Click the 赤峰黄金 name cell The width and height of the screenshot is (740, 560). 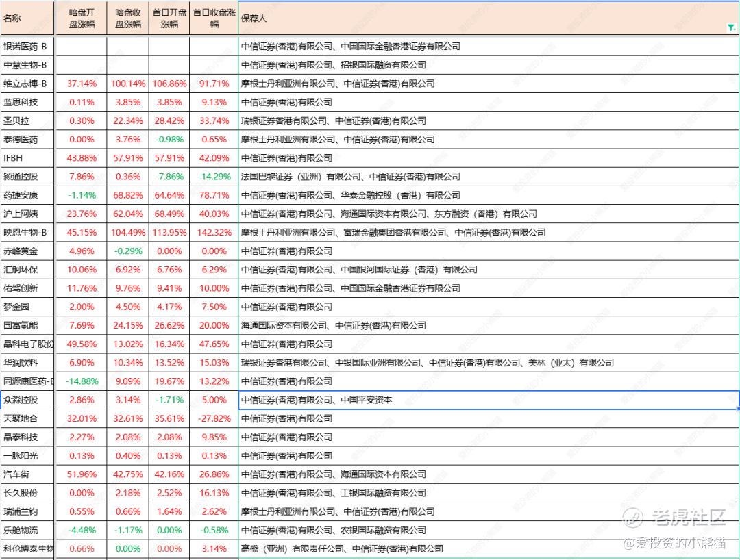27,251
